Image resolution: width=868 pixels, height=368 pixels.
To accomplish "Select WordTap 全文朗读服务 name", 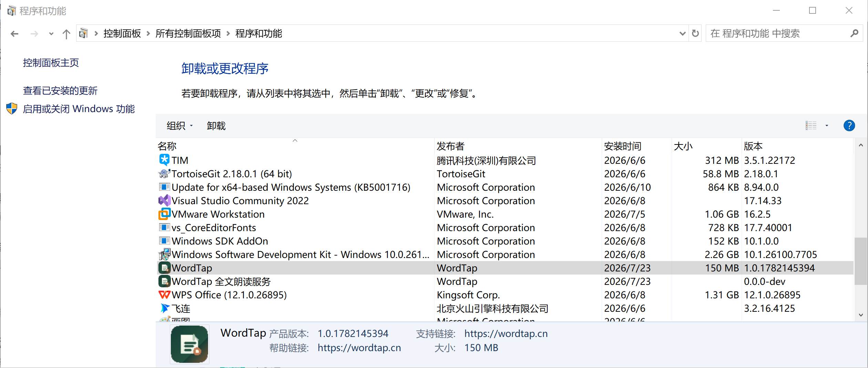I will coord(221,281).
